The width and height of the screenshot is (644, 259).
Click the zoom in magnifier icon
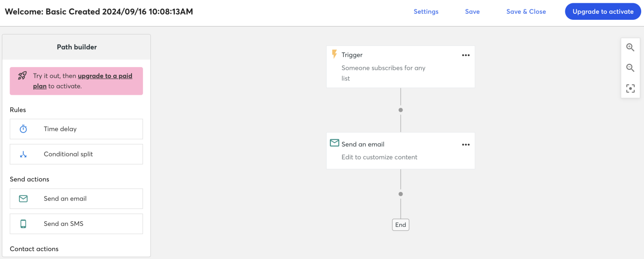pyautogui.click(x=630, y=47)
